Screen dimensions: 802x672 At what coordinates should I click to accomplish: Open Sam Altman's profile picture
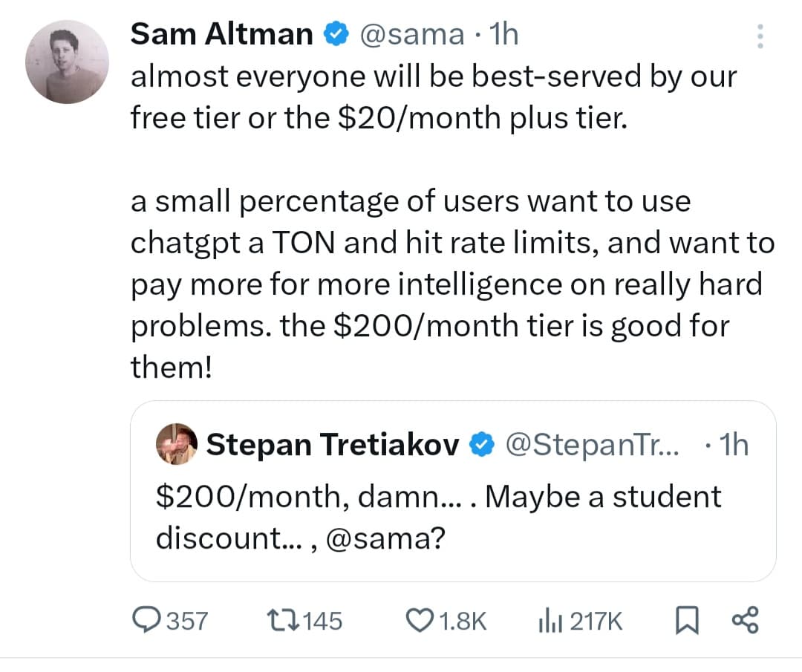coord(68,62)
